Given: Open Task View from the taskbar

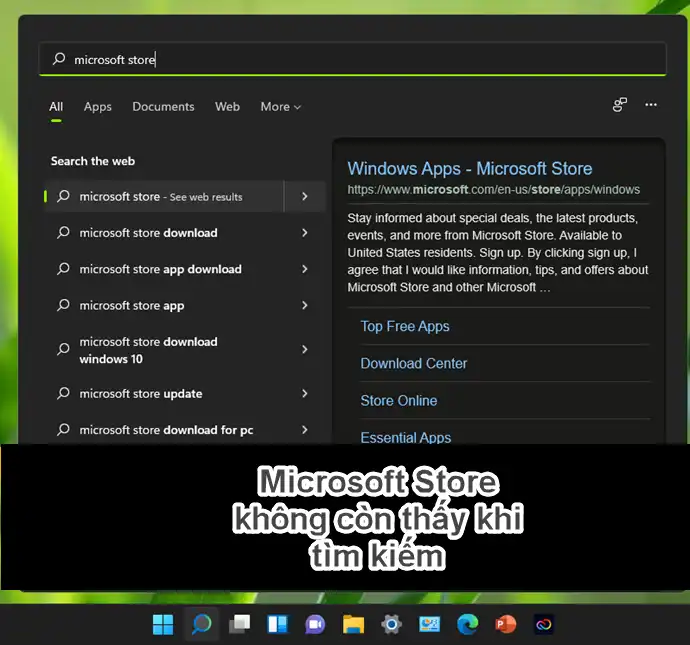Looking at the screenshot, I should [x=240, y=624].
